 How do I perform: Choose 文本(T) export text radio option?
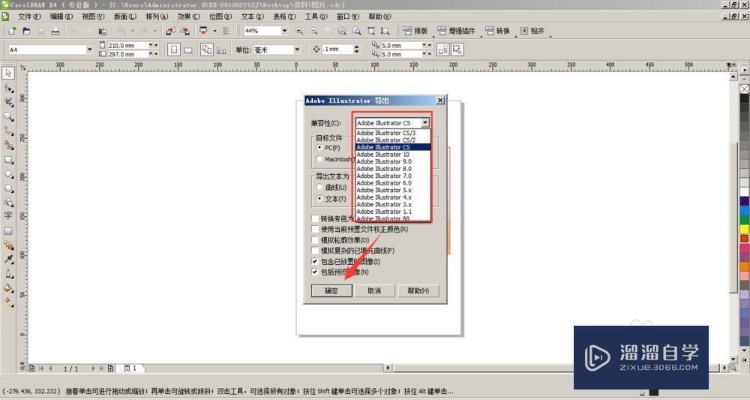tap(320, 199)
